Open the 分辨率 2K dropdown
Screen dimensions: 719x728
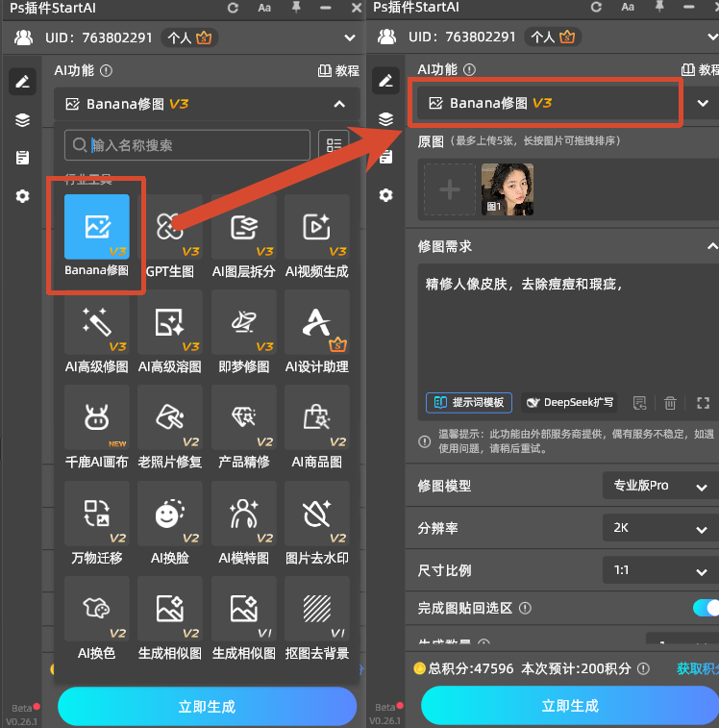coord(660,528)
